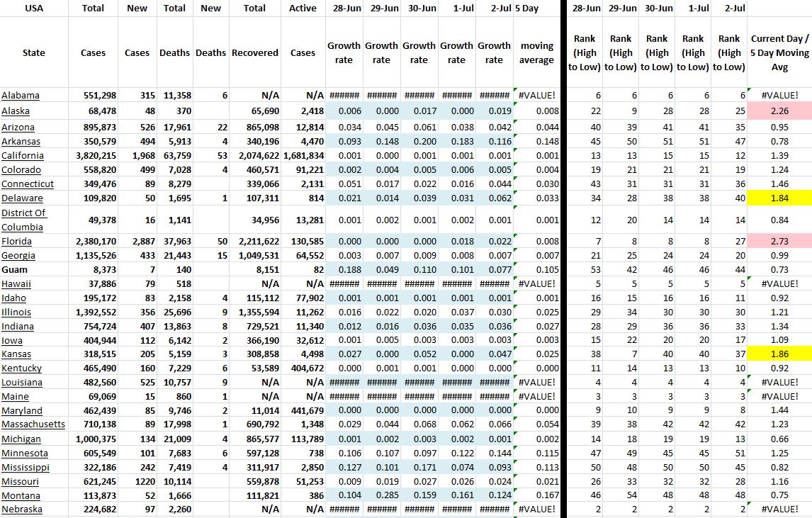Open the California state link
This screenshot has height=518, width=812.
coord(23,156)
